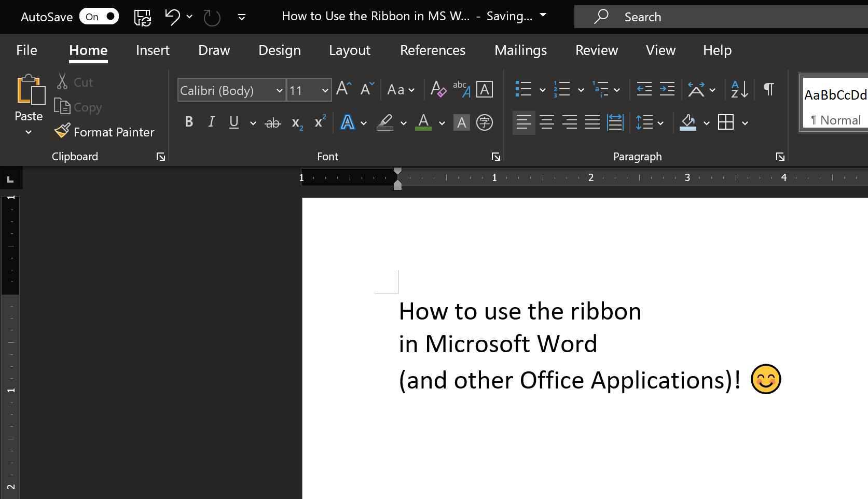Toggle underline formatting
868x499 pixels.
pyautogui.click(x=234, y=122)
